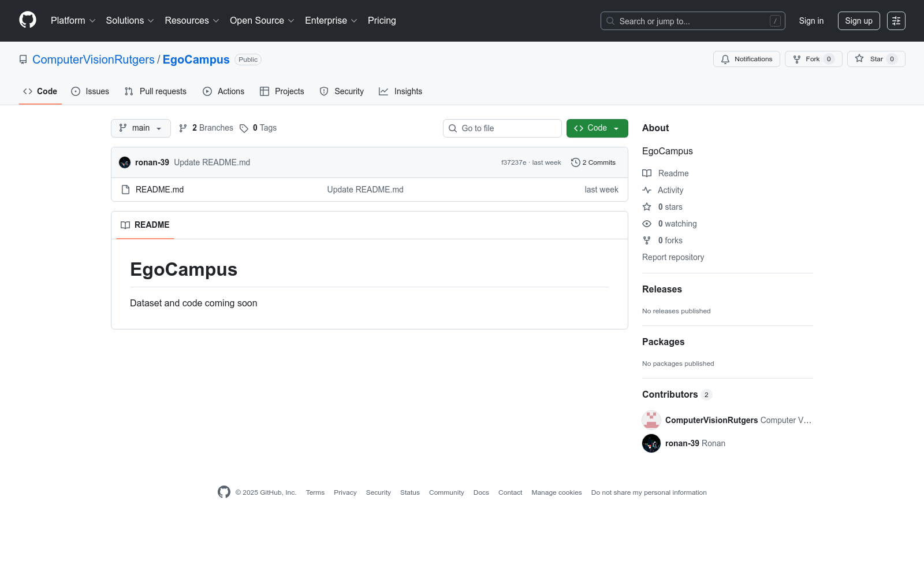The image size is (924, 578).
Task: Click the EgoCampus README heading
Action: [x=184, y=269]
